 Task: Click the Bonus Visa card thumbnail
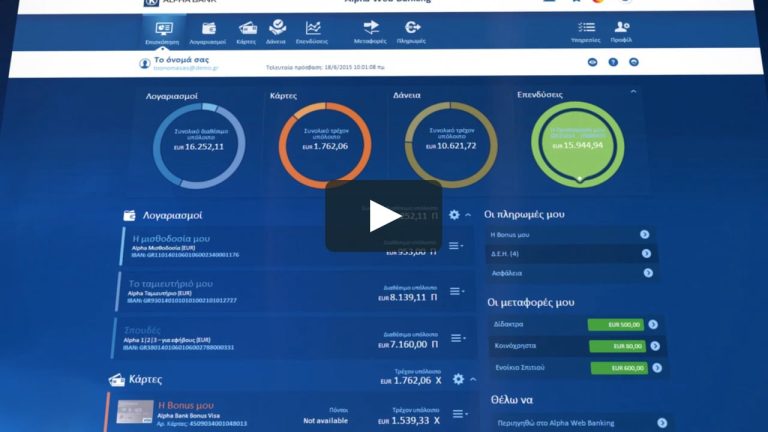click(x=135, y=412)
